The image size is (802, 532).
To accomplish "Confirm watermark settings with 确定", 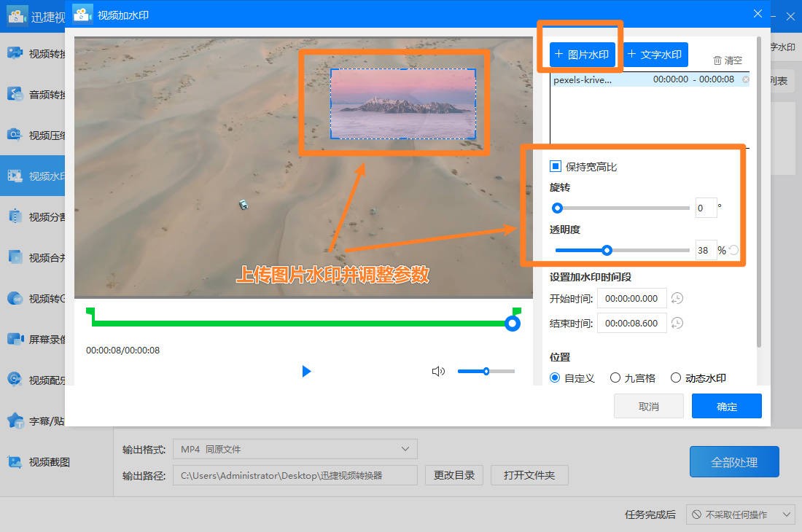I will pyautogui.click(x=726, y=406).
